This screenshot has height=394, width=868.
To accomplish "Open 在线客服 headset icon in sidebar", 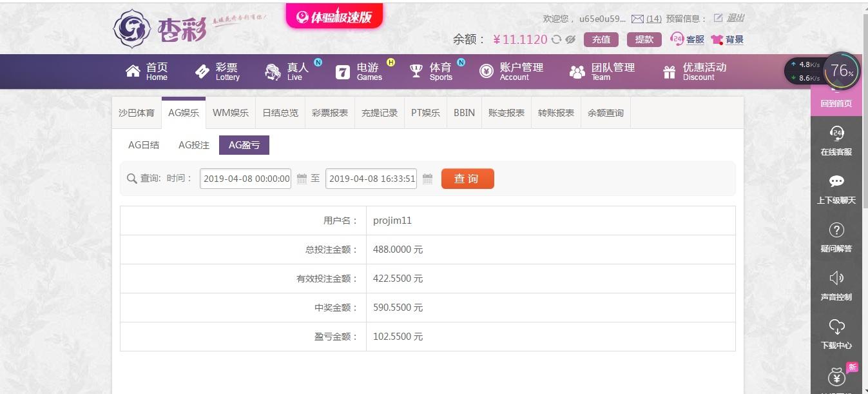I will tap(836, 133).
